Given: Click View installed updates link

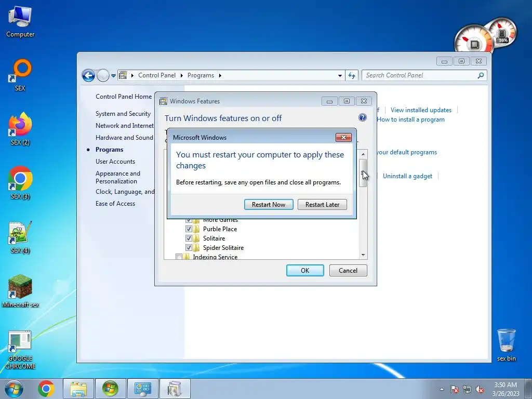Looking at the screenshot, I should pos(421,110).
